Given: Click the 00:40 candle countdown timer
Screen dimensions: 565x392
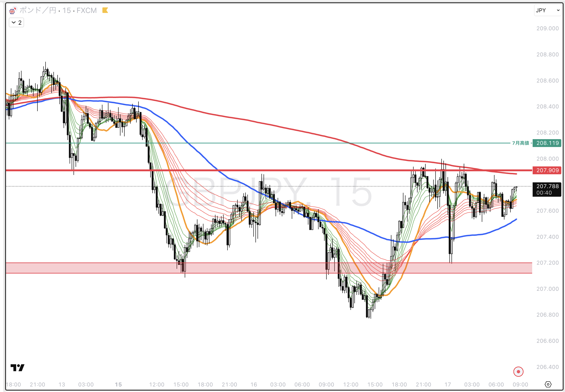Looking at the screenshot, I should (544, 193).
